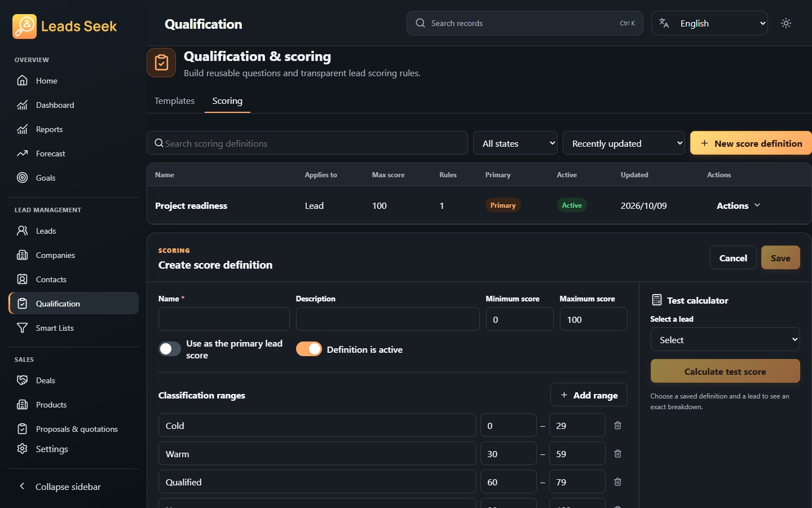Viewport: 812px width, 508px height.
Task: Enable use as the primary lead score
Action: tap(170, 349)
